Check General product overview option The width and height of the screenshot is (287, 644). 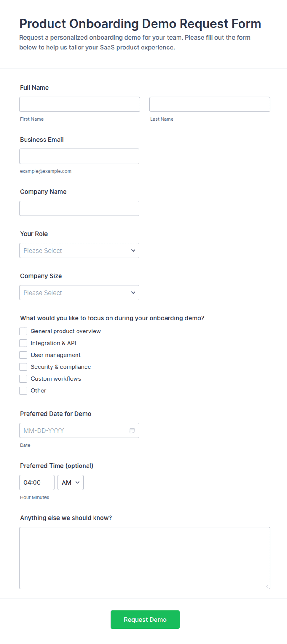(x=23, y=331)
